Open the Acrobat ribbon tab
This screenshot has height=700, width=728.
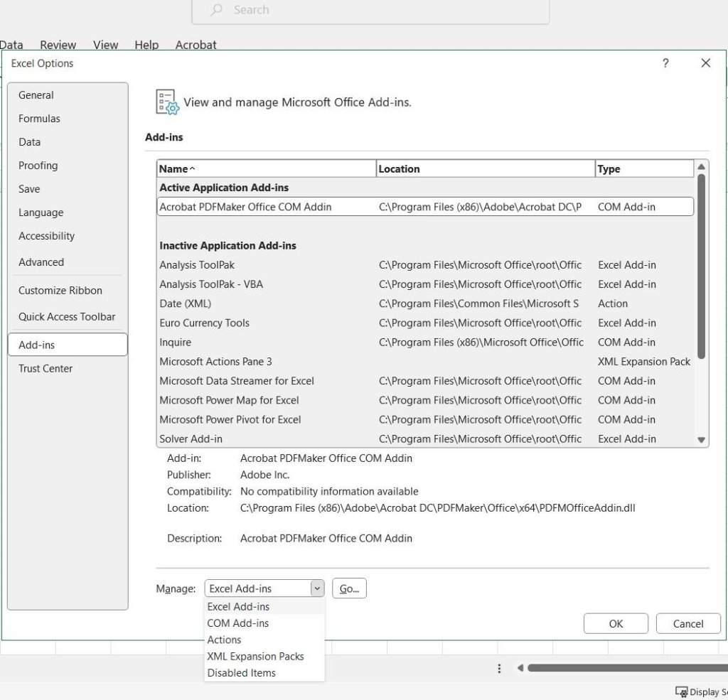click(x=196, y=45)
